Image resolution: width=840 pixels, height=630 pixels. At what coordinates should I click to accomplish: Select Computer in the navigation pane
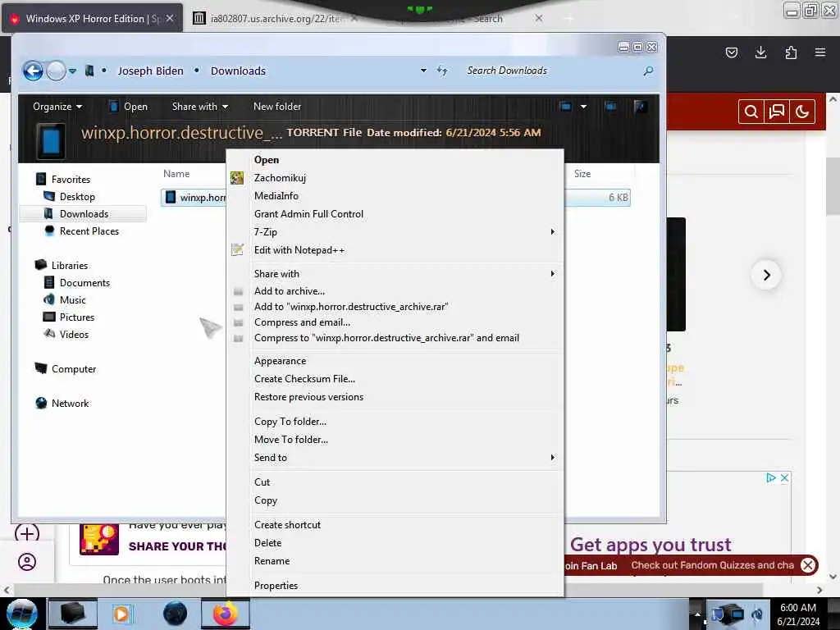(73, 368)
